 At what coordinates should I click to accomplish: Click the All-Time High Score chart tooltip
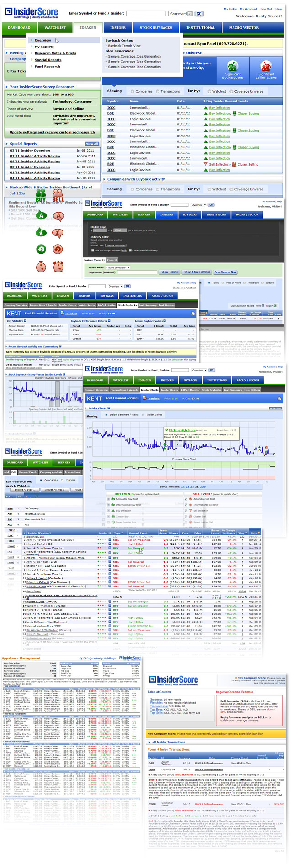[x=201, y=434]
